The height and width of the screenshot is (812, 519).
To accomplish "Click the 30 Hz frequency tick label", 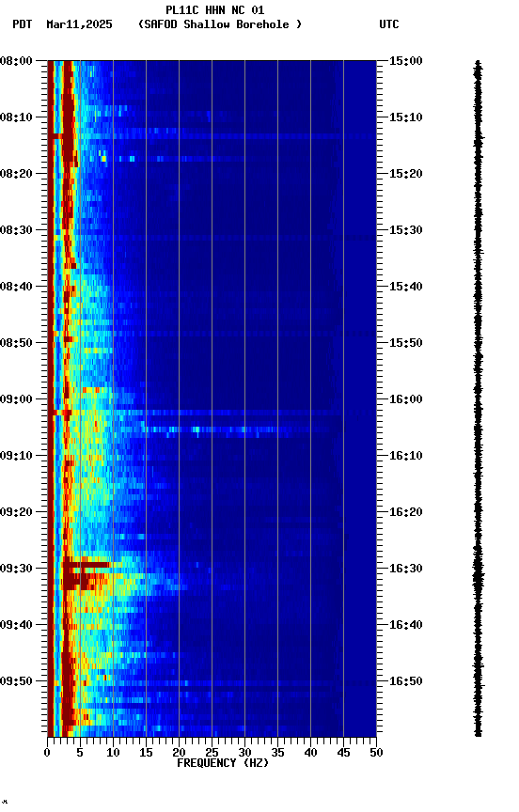I will coord(244,753).
